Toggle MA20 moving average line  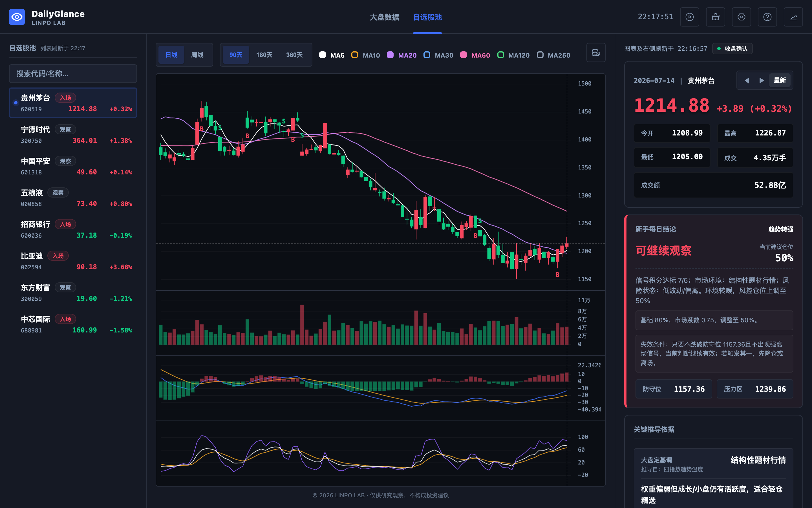(402, 55)
